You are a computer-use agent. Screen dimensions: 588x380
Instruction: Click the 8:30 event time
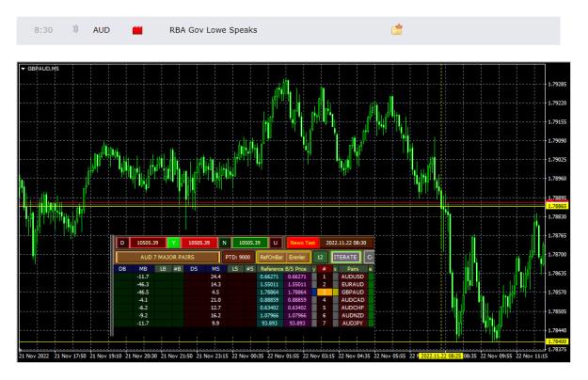[43, 30]
